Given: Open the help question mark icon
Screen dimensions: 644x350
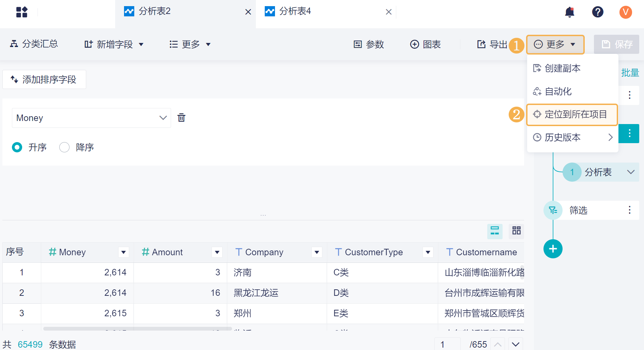Looking at the screenshot, I should (598, 12).
